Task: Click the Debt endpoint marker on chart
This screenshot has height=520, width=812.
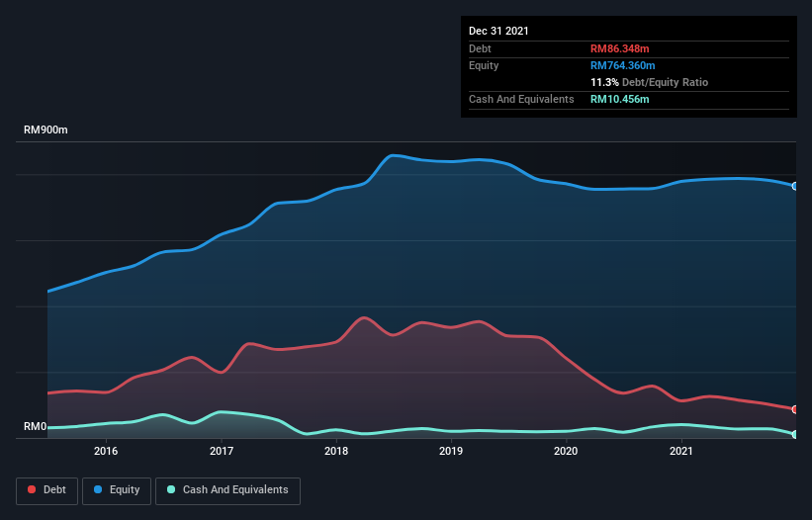Action: click(x=795, y=409)
